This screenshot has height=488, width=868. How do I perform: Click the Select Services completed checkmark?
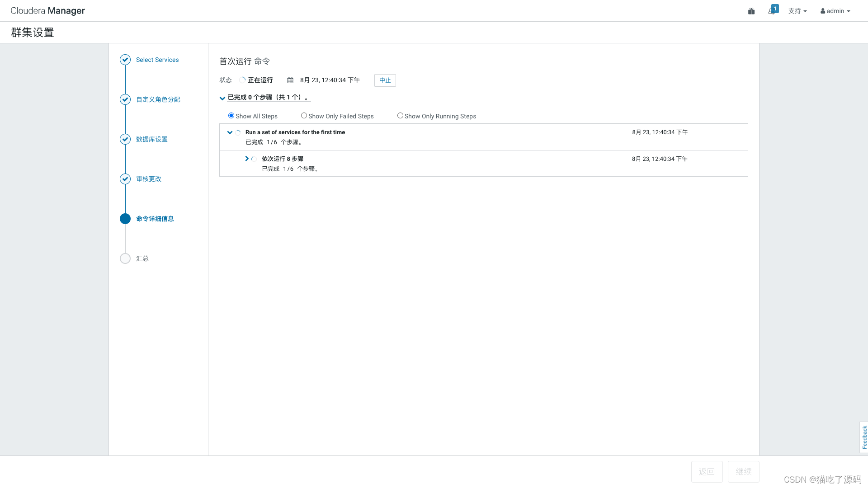point(125,60)
